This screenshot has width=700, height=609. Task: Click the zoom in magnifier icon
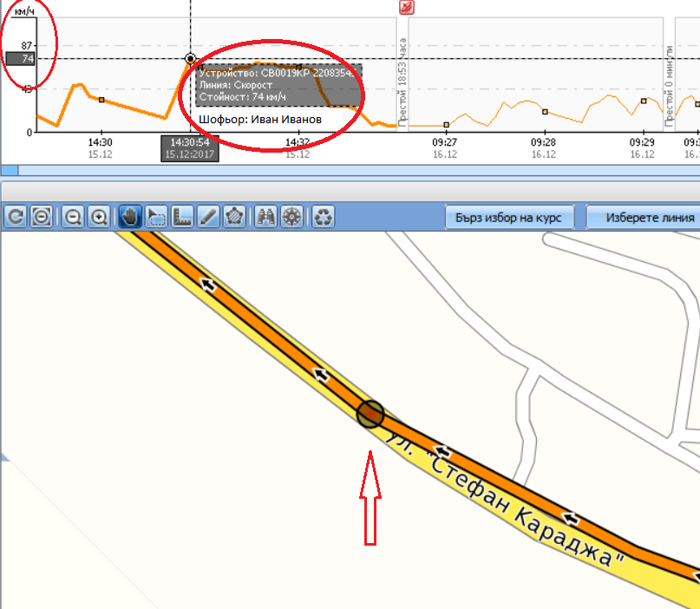click(99, 217)
